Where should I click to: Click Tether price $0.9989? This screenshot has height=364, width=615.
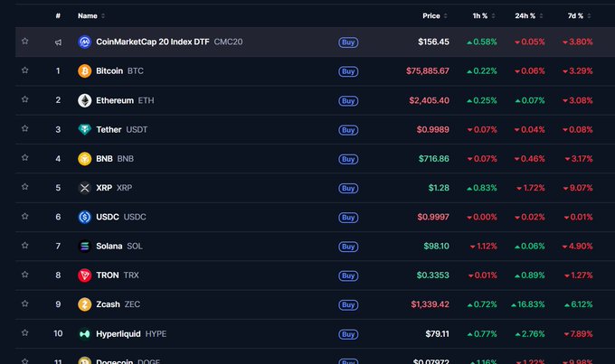433,129
